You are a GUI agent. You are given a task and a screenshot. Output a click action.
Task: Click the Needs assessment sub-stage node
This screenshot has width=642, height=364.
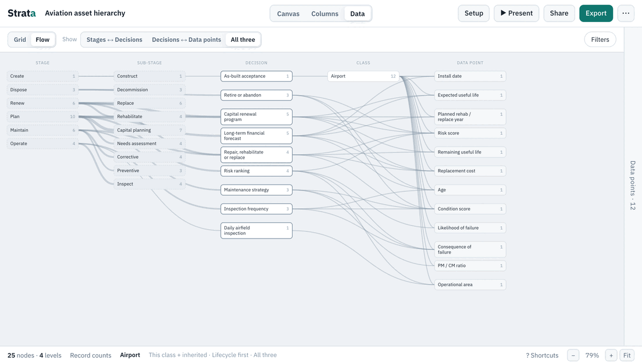click(x=149, y=144)
